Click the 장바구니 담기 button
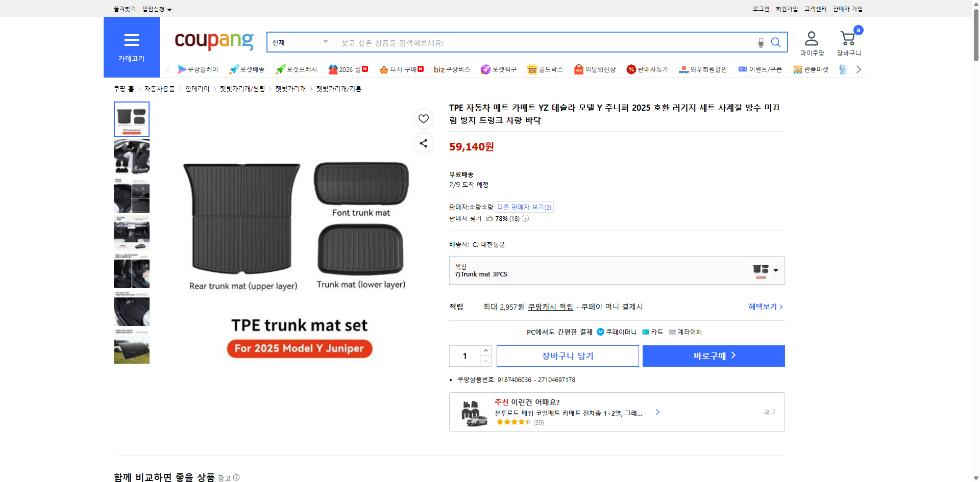The width and height of the screenshot is (980, 482). click(x=568, y=356)
